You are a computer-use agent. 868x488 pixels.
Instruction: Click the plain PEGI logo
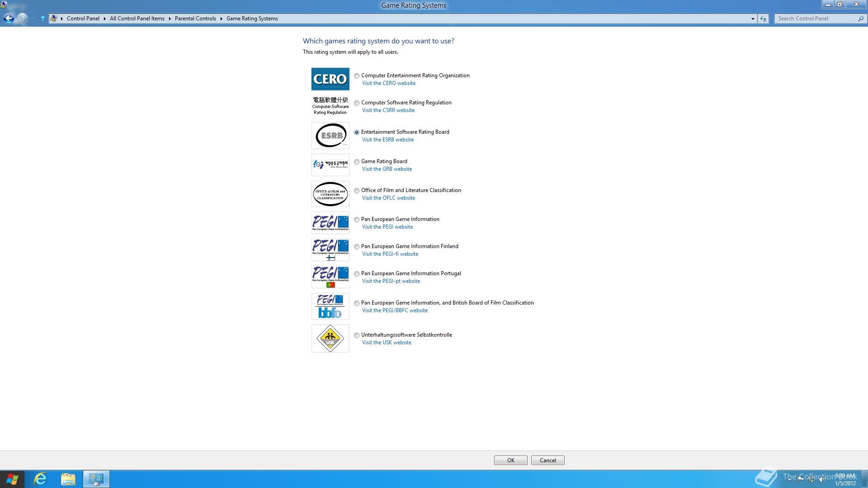click(330, 223)
